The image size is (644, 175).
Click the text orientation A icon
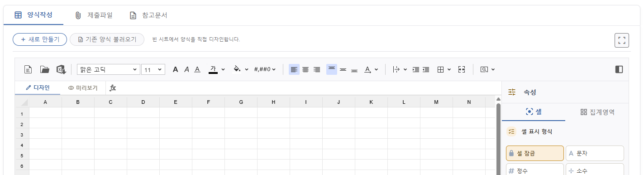coord(368,69)
